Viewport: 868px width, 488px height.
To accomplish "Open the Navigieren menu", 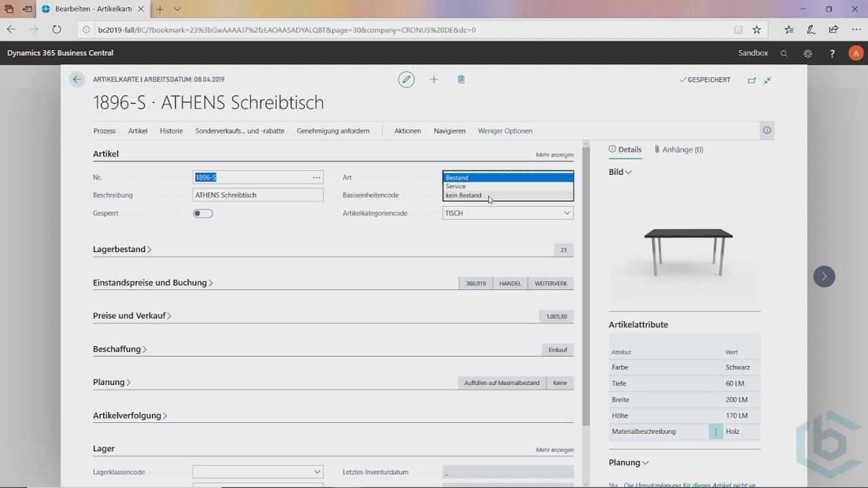I will point(450,131).
